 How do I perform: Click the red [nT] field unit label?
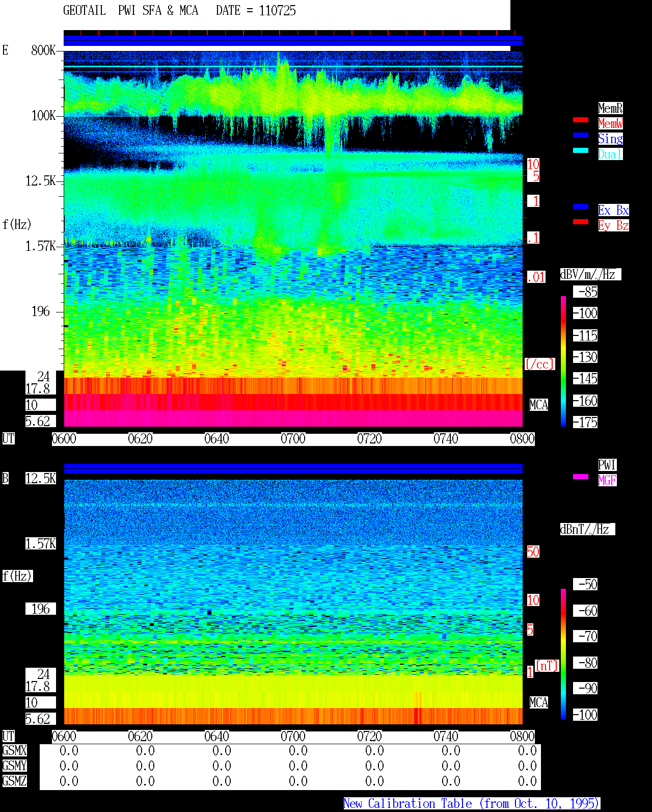[547, 666]
